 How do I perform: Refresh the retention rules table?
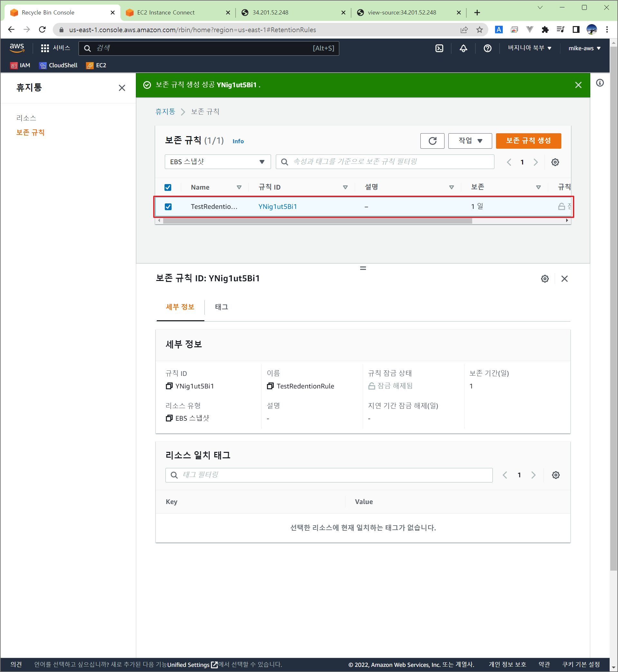(432, 141)
